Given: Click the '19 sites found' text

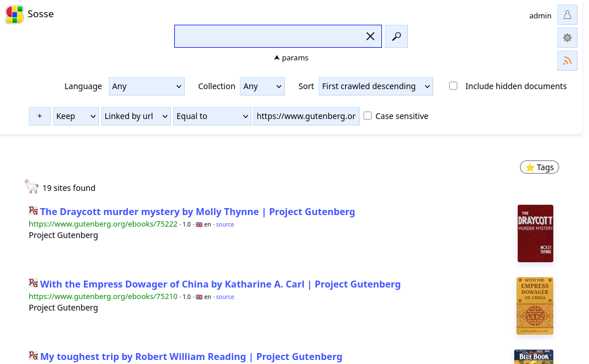Looking at the screenshot, I should pyautogui.click(x=69, y=188).
